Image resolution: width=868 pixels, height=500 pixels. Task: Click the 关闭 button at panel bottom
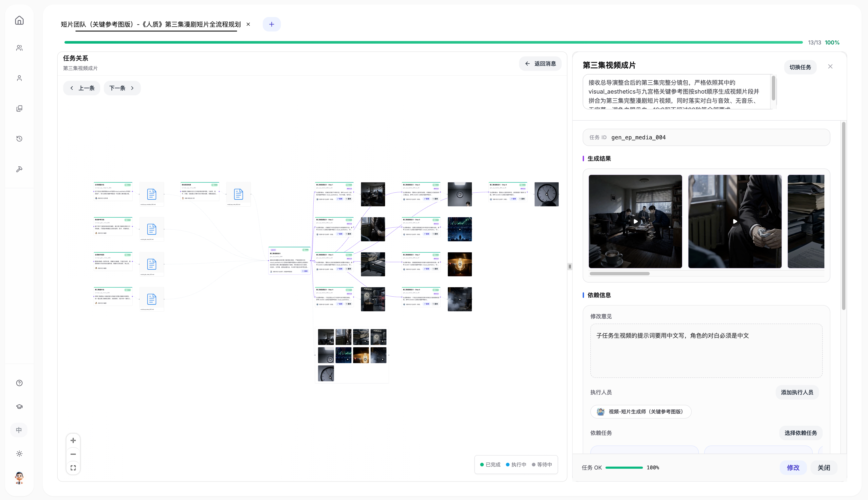coord(824,468)
